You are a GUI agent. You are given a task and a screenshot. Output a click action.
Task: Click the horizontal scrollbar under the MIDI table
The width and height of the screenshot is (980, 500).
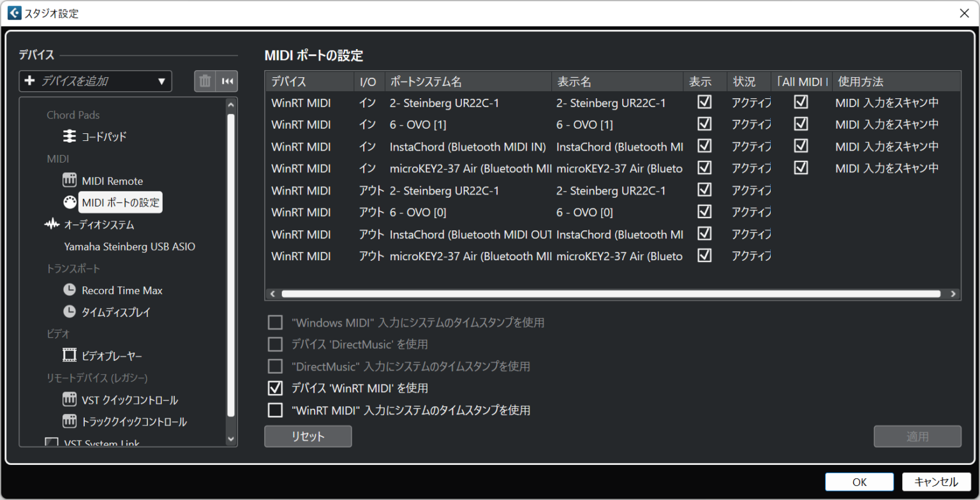(x=612, y=293)
